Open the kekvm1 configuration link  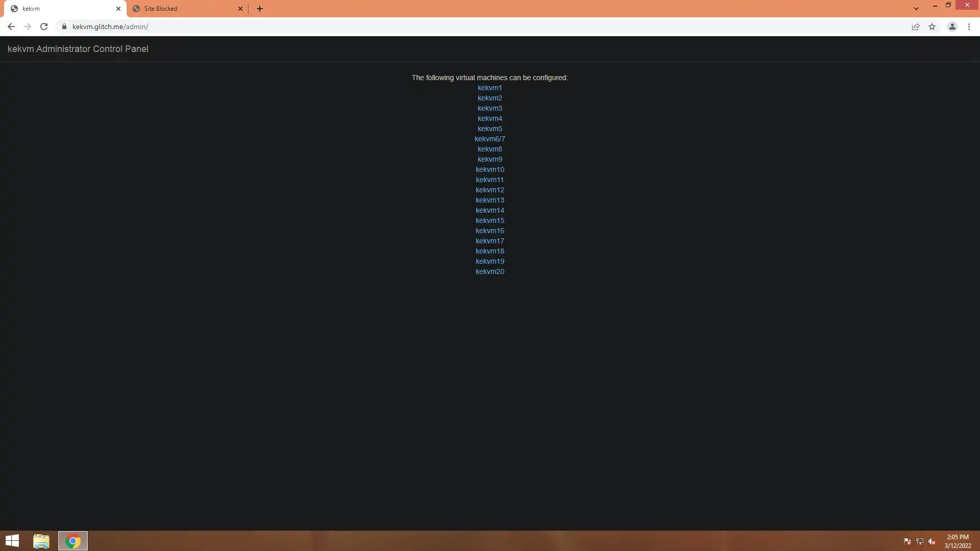pos(489,88)
